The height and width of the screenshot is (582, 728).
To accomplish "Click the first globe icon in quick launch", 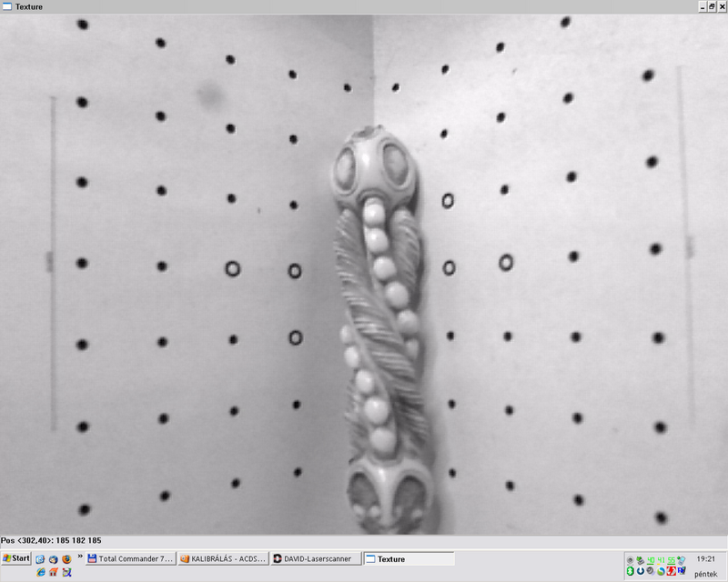I will 40,558.
